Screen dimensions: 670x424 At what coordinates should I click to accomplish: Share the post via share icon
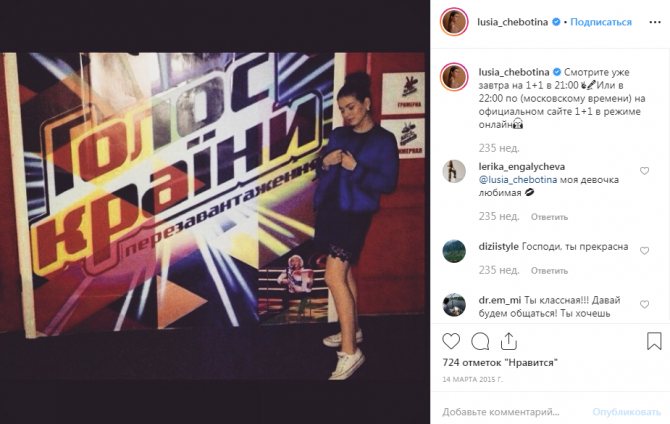(x=508, y=341)
